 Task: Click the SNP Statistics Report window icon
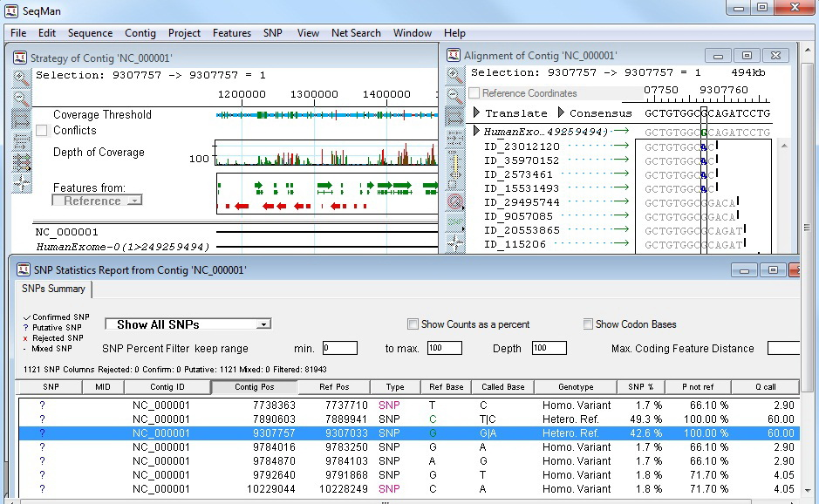point(23,269)
